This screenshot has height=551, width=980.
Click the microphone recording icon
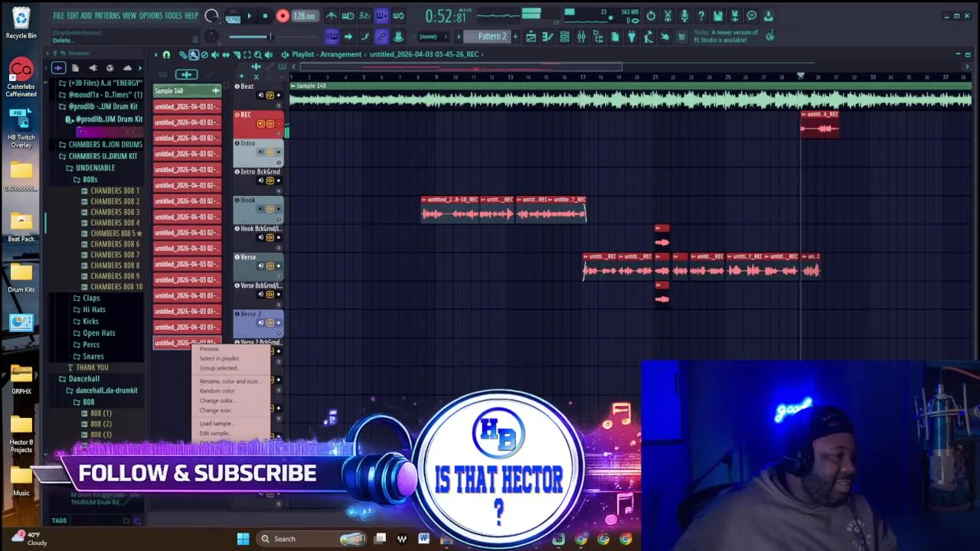pyautogui.click(x=684, y=16)
